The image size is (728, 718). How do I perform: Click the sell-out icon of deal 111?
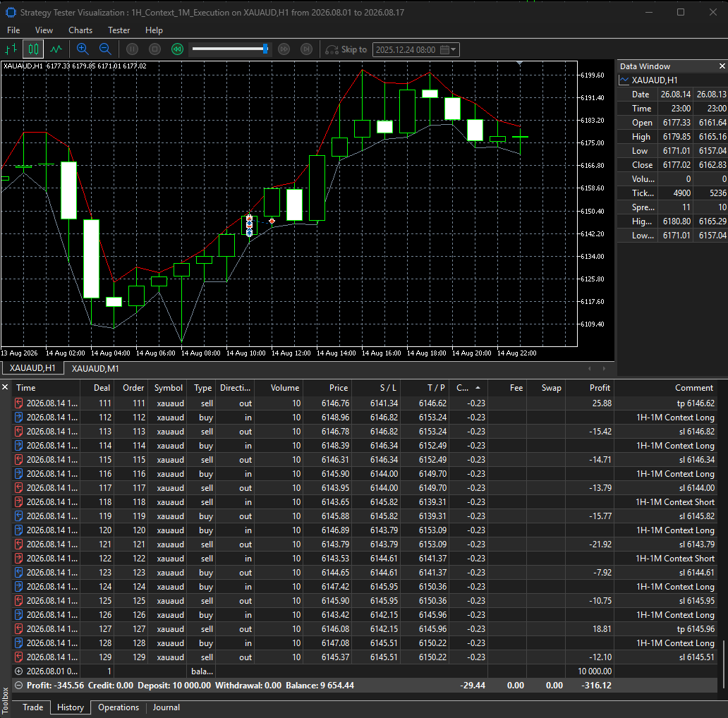18,403
